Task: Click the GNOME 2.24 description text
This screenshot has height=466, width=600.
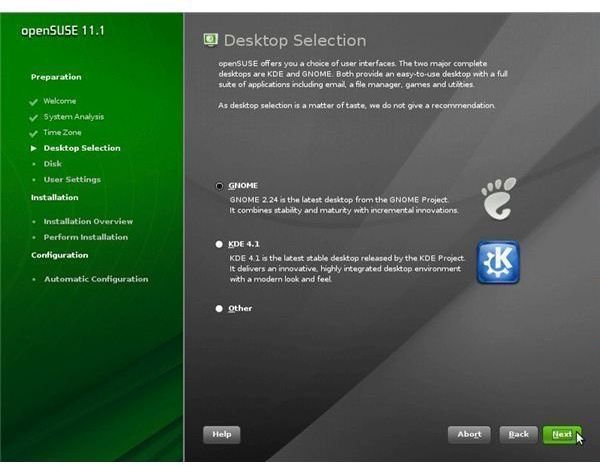Action: (x=344, y=205)
